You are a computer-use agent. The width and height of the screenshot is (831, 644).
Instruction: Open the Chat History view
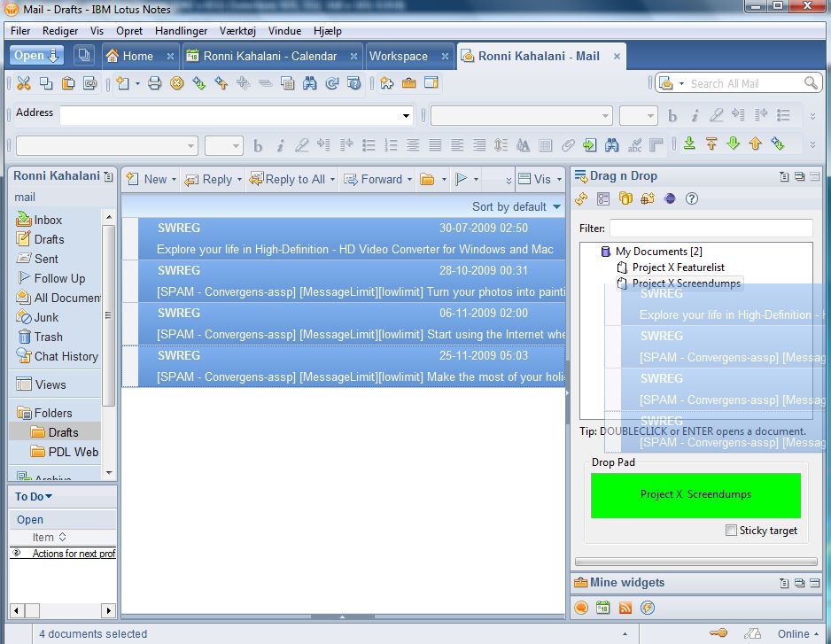click(x=58, y=356)
